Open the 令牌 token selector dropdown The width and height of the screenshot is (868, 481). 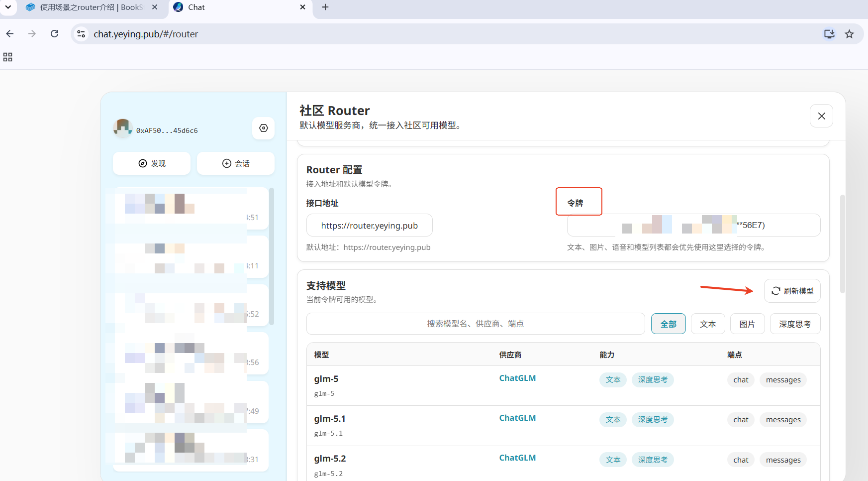tap(693, 225)
